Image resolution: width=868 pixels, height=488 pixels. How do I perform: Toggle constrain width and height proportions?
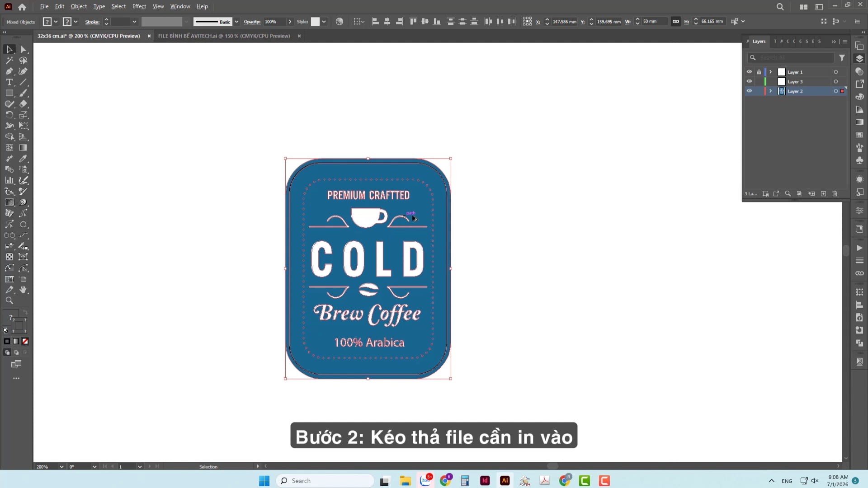coord(675,21)
